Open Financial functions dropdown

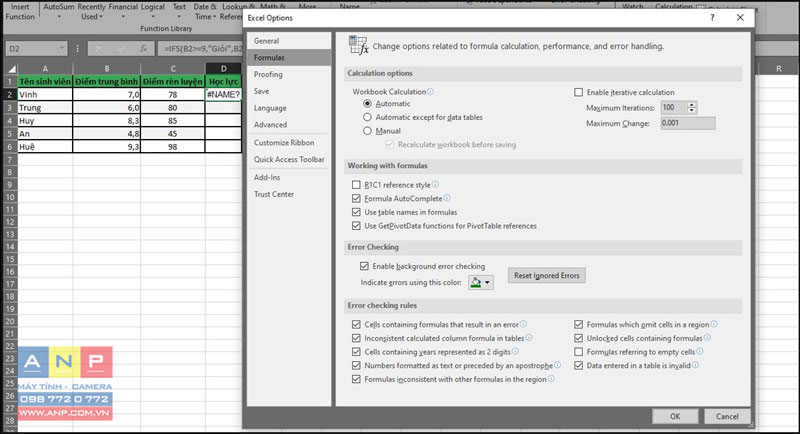[x=123, y=12]
